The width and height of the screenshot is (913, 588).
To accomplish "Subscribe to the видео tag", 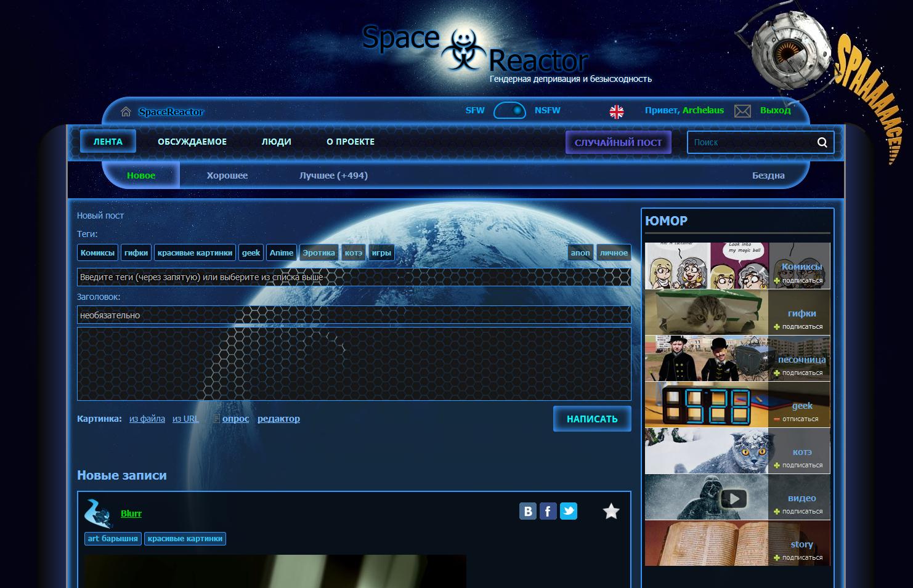I will click(x=798, y=511).
